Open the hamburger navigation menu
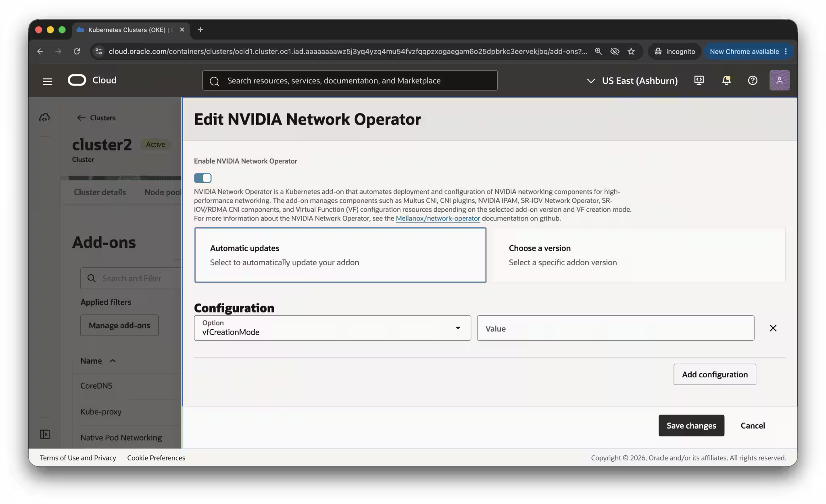 point(48,81)
